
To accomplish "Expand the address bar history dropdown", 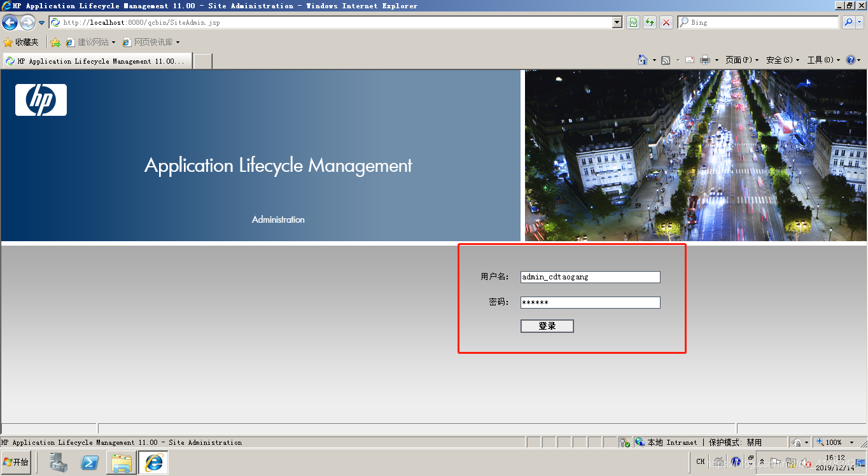I will [x=617, y=22].
